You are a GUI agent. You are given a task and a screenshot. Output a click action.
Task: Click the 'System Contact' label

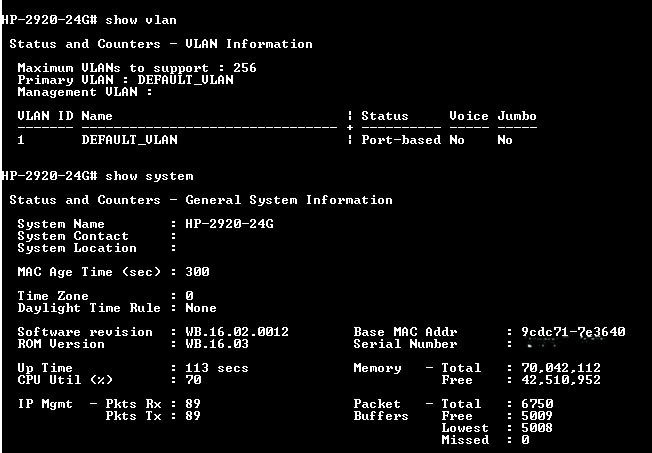(73, 236)
